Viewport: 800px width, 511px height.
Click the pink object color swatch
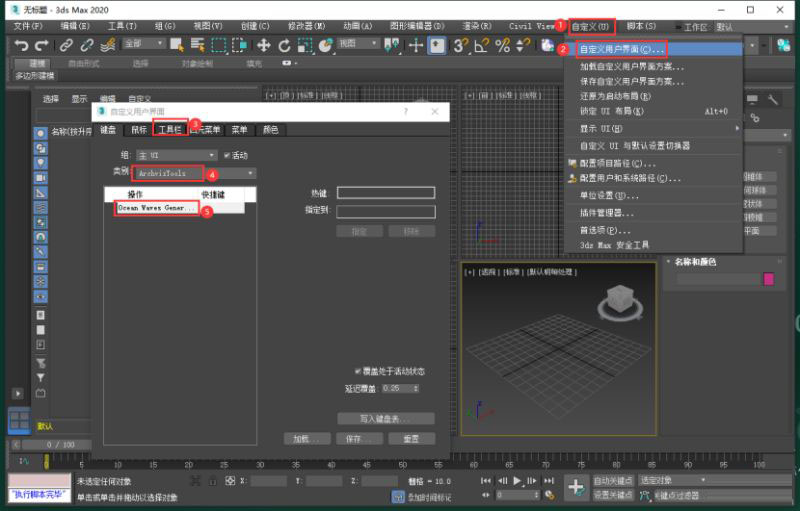(768, 279)
